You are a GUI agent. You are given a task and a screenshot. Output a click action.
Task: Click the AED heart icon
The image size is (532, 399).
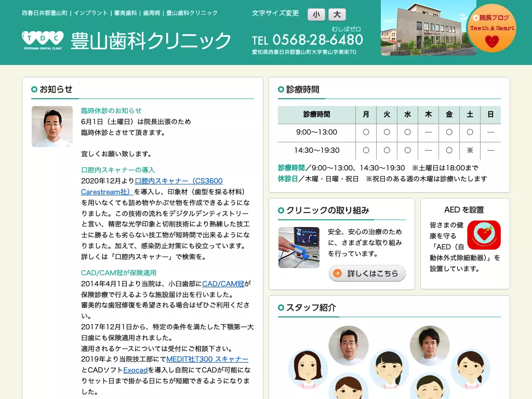point(484,235)
